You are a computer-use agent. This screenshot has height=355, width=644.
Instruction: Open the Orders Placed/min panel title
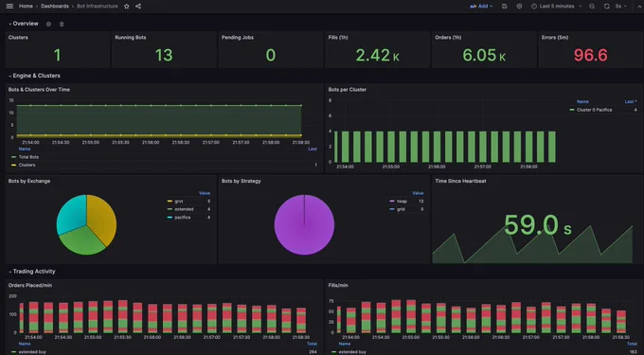[x=30, y=285]
